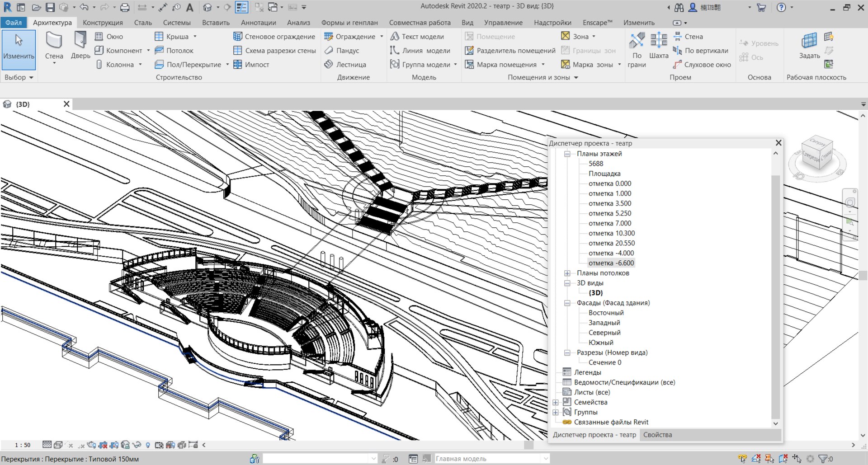Open the Крыша (Roof) dropdown arrow
868x465 pixels.
[195, 37]
